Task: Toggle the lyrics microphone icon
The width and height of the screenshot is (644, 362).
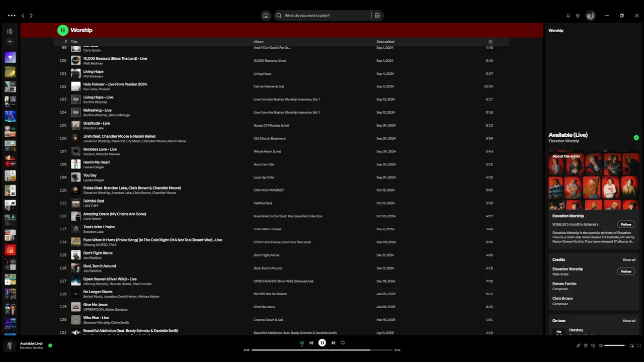Action: click(578, 345)
